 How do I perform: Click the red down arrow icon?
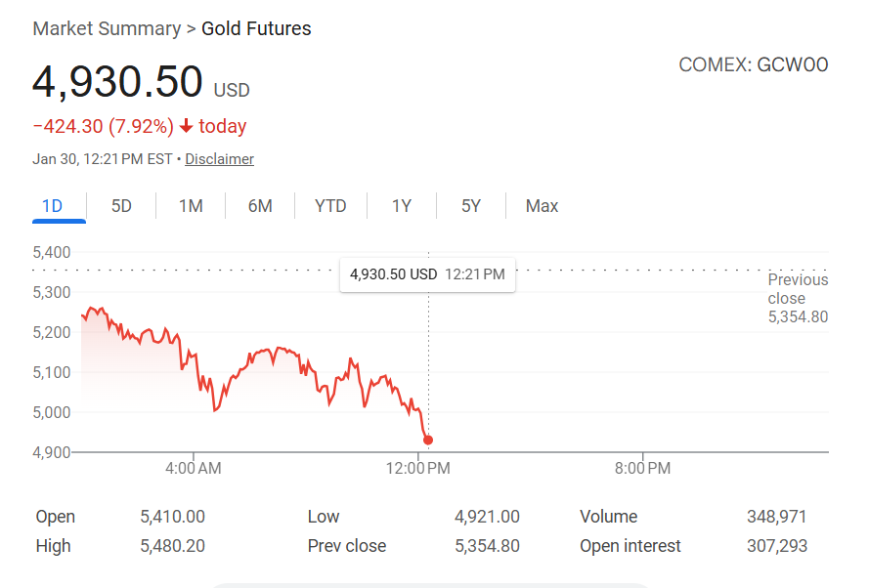(186, 127)
